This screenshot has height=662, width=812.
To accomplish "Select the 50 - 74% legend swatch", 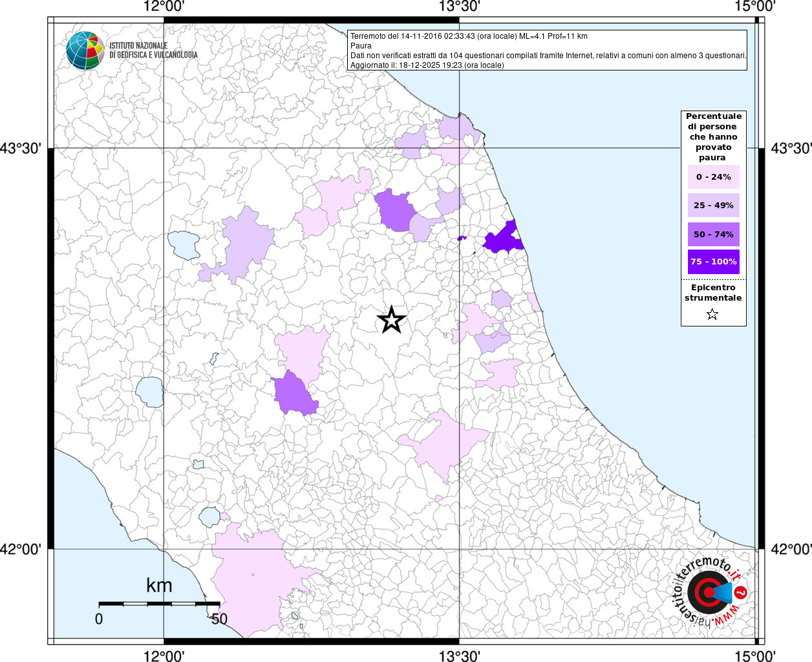I will 713,234.
